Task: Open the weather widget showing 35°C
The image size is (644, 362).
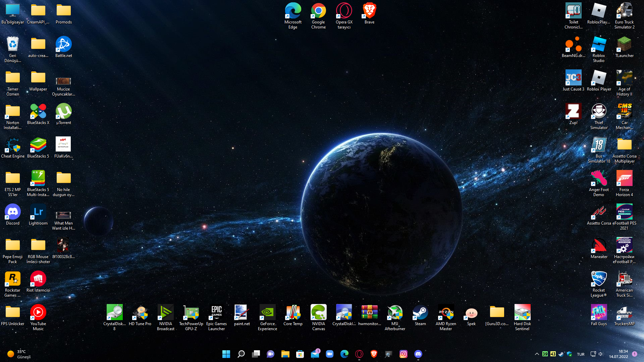Action: tap(19, 354)
